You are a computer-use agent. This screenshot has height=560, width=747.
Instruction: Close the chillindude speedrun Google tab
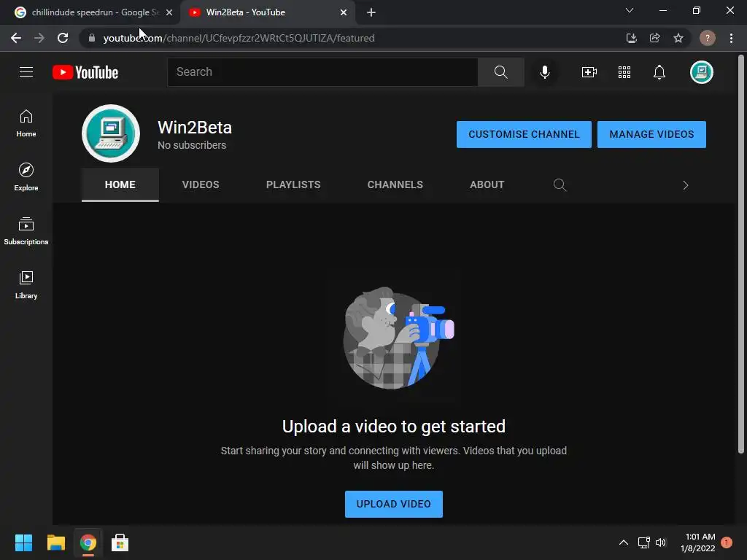[169, 12]
